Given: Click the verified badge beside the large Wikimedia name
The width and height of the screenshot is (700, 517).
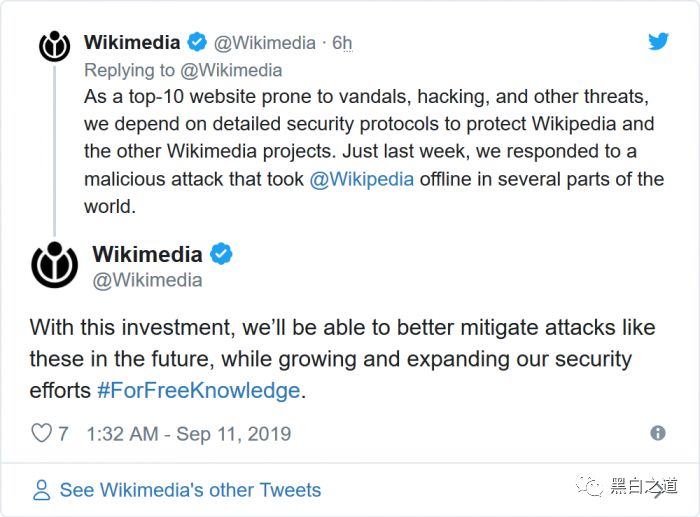Looking at the screenshot, I should 221,254.
